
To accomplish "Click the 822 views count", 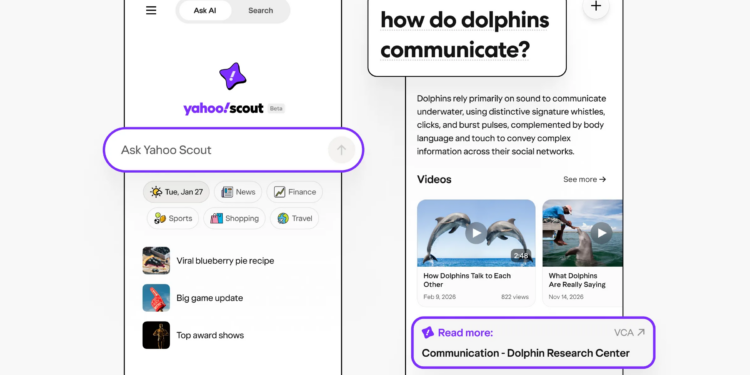I will coord(515,297).
